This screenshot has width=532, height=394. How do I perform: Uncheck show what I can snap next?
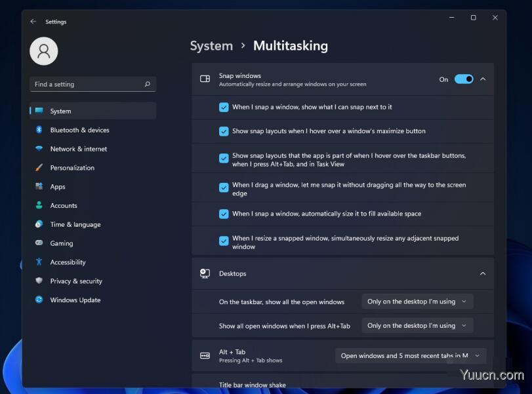coord(224,107)
